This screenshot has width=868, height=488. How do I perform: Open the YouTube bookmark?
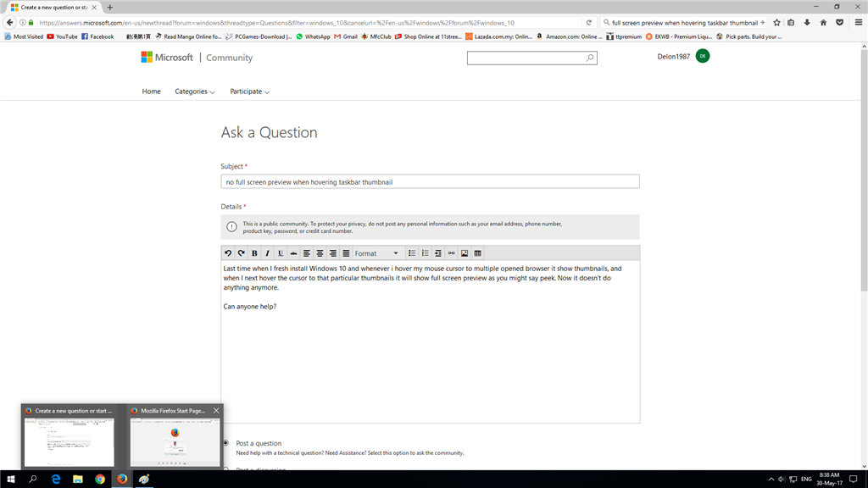point(62,36)
